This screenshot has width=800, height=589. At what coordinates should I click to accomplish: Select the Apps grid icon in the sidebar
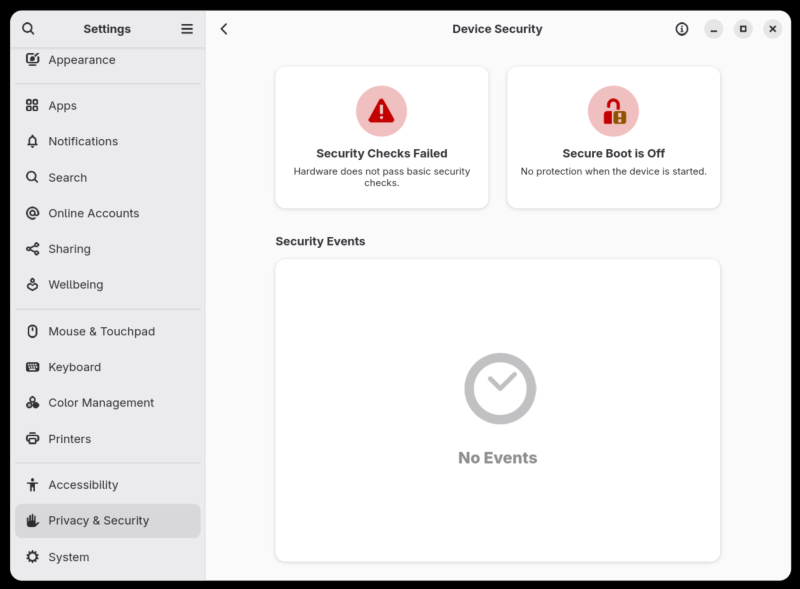tap(33, 105)
